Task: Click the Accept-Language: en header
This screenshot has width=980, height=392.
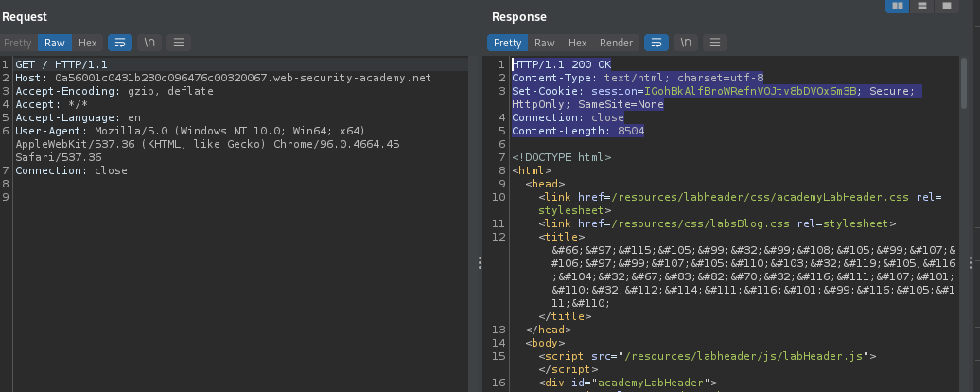Action: tap(79, 117)
